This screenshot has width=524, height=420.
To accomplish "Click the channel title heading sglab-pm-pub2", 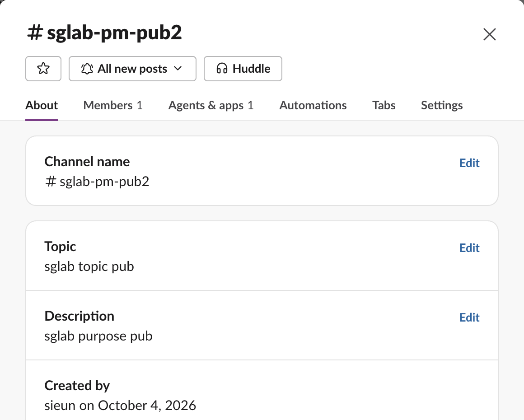I will pyautogui.click(x=104, y=33).
